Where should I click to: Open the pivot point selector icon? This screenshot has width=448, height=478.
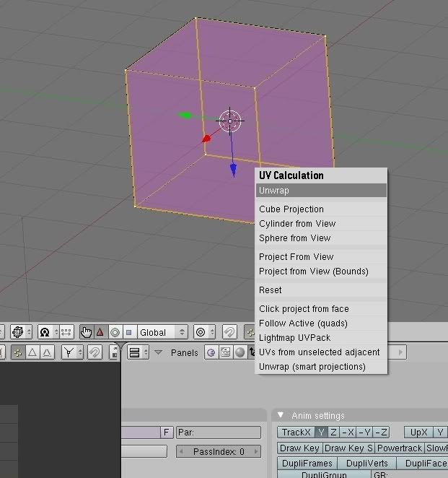[x=45, y=332]
